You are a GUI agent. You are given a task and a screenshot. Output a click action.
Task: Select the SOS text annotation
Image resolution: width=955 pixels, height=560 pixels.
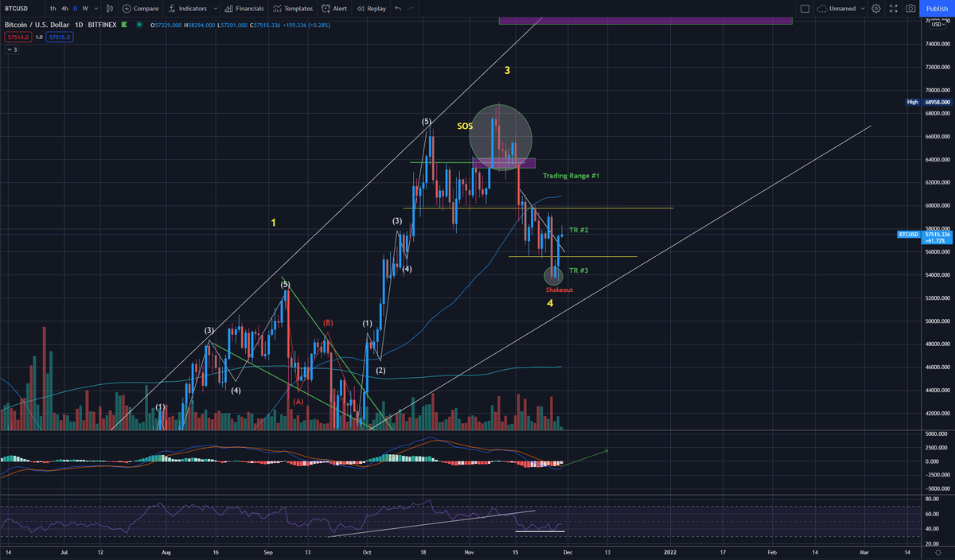point(465,126)
